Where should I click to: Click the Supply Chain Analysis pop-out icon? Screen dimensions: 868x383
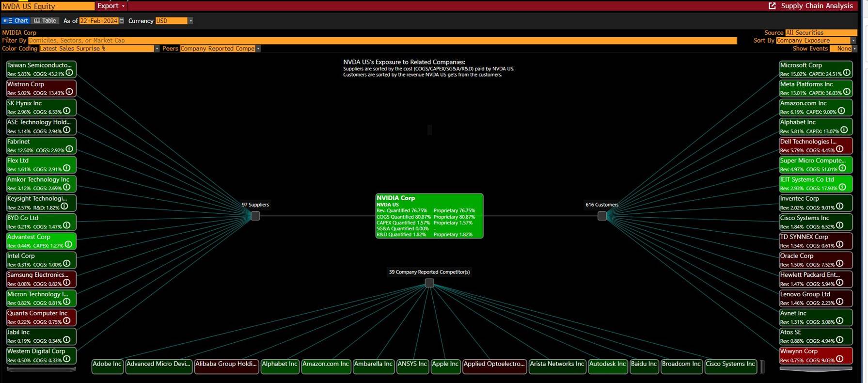(772, 6)
